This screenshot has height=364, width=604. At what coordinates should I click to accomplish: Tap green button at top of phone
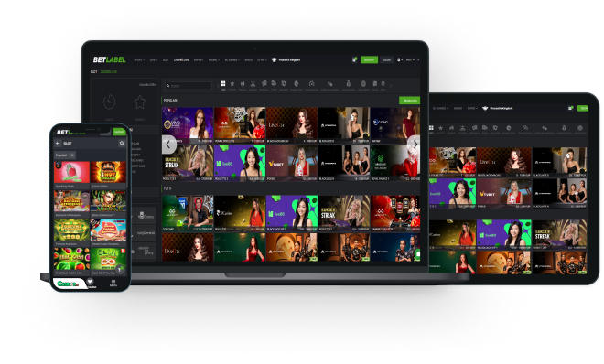tap(119, 132)
